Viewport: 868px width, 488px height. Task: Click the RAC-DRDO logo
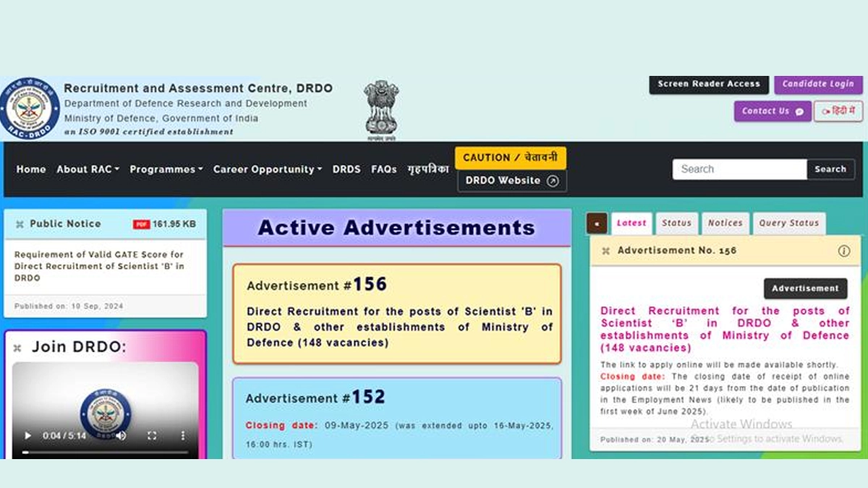pos(30,108)
